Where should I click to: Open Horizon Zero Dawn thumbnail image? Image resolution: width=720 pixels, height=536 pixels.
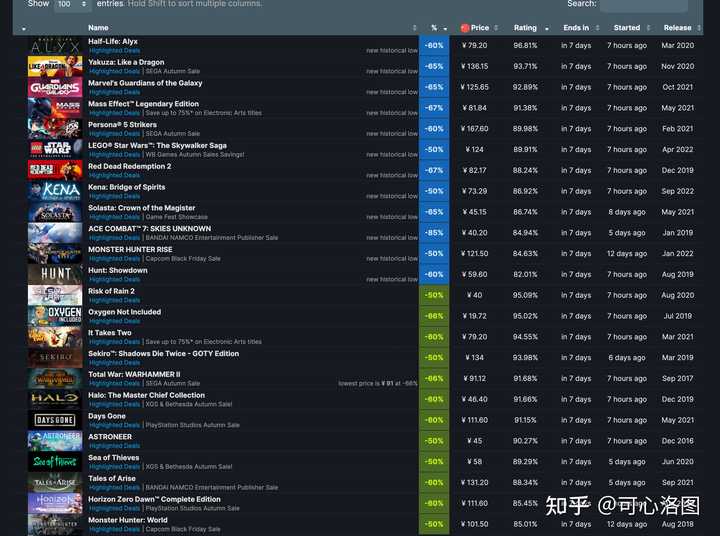pos(55,503)
